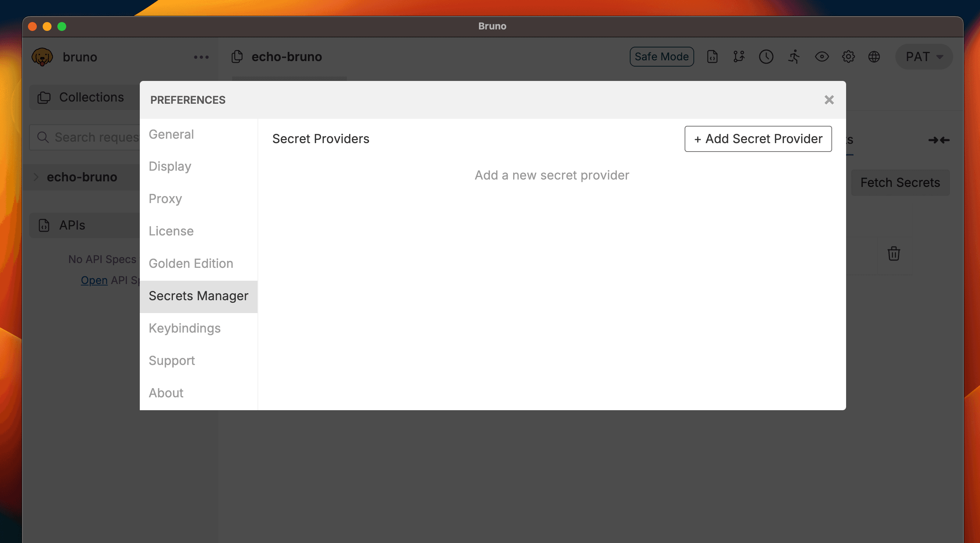980x543 pixels.
Task: Open the Collections sidebar section
Action: coord(85,97)
